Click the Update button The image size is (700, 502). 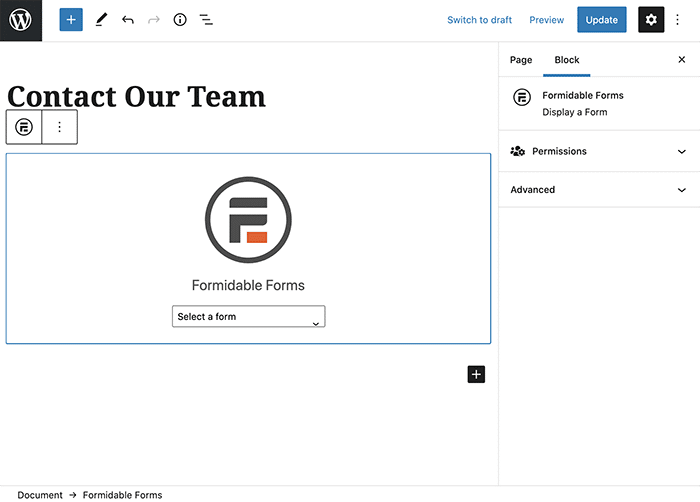601,20
